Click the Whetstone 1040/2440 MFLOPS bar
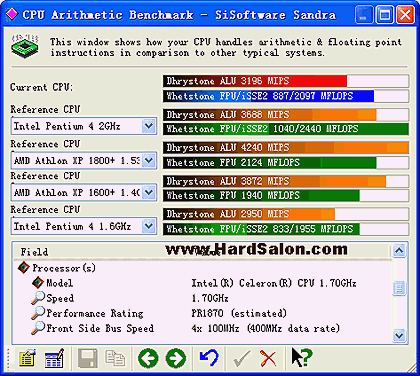 coord(286,129)
